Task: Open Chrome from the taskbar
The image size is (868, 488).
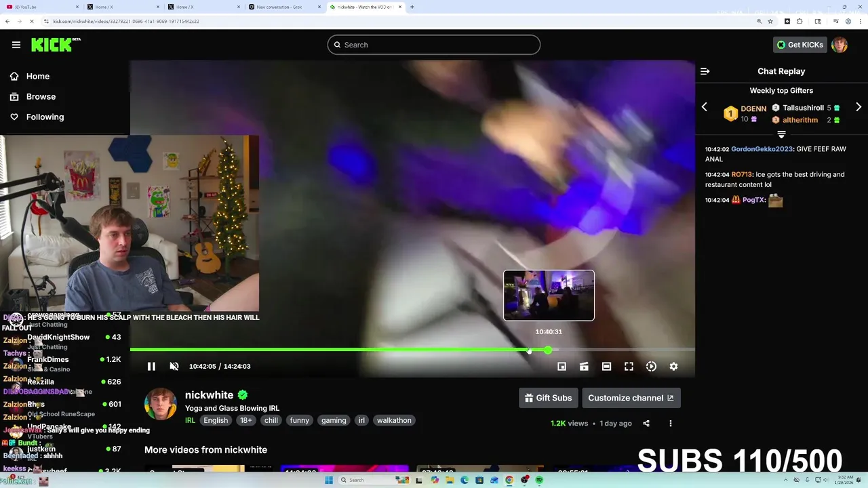Action: [509, 480]
